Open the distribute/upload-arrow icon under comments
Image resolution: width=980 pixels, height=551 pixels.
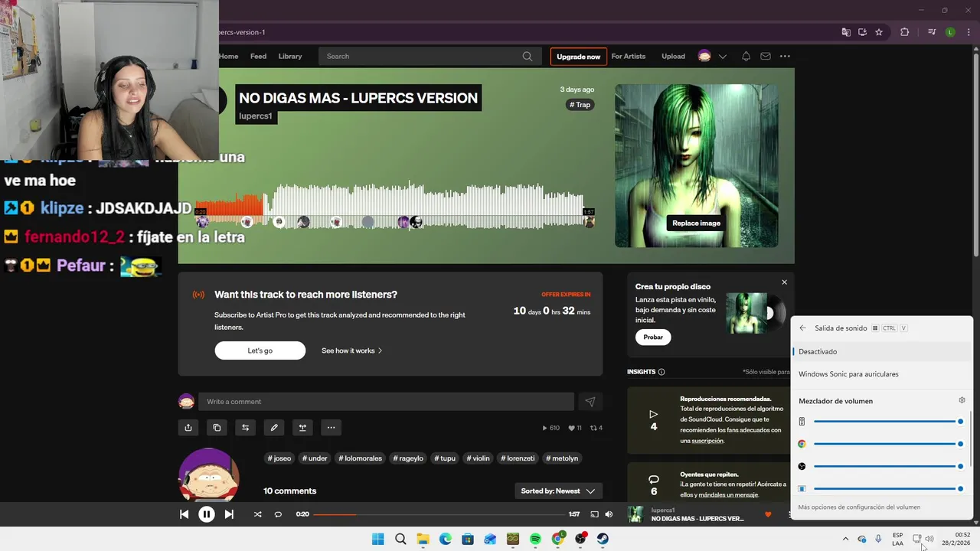[302, 428]
